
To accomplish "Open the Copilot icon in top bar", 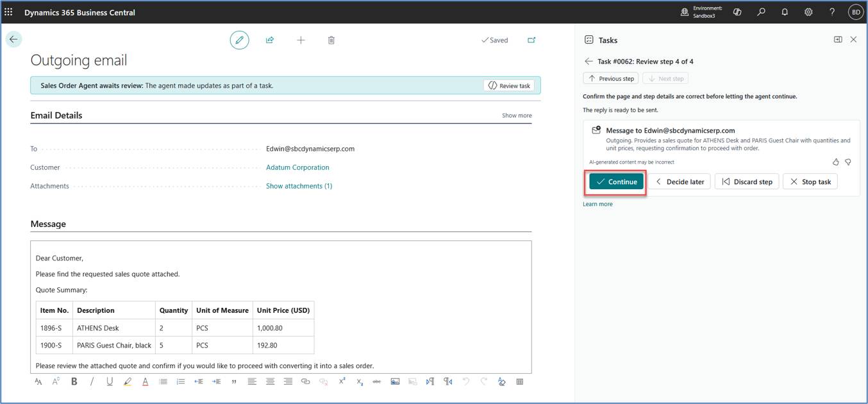I will coord(737,12).
